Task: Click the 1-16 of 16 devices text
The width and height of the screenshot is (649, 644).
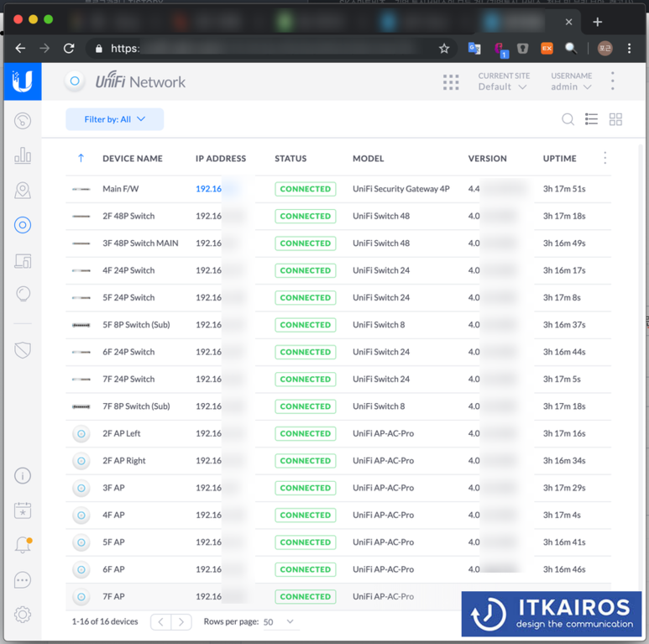Action: pos(105,621)
